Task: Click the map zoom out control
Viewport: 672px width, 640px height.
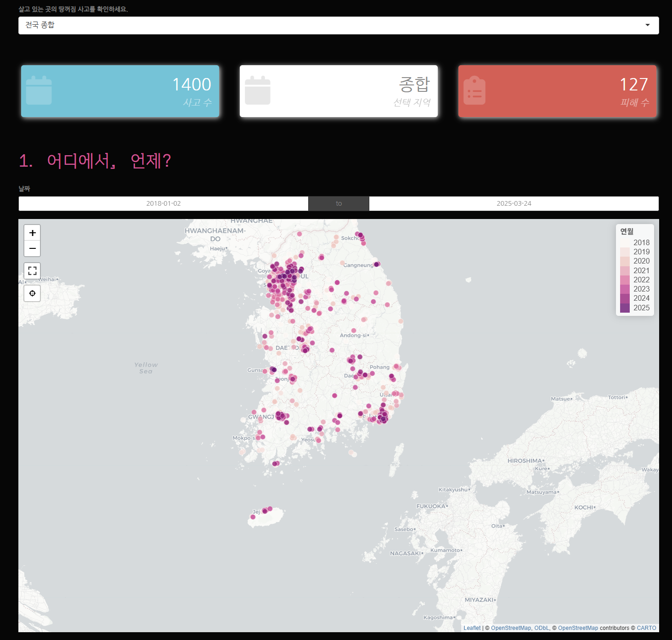Action: (32, 248)
